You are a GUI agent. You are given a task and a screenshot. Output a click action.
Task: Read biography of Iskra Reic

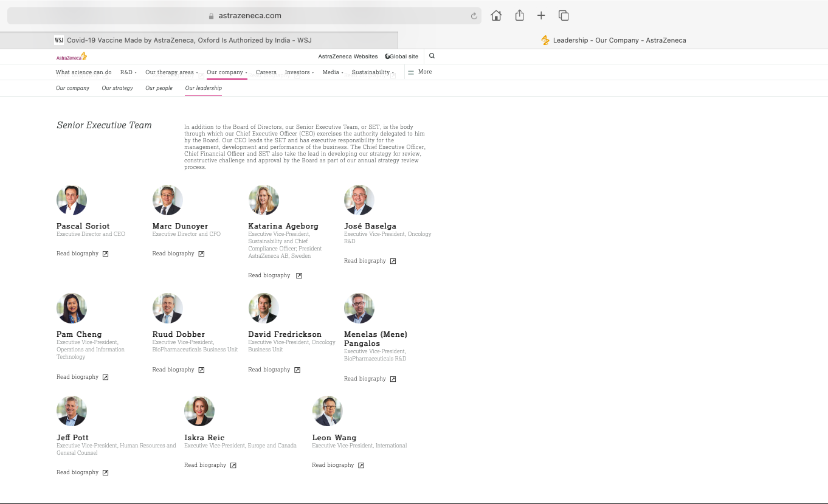(x=205, y=465)
